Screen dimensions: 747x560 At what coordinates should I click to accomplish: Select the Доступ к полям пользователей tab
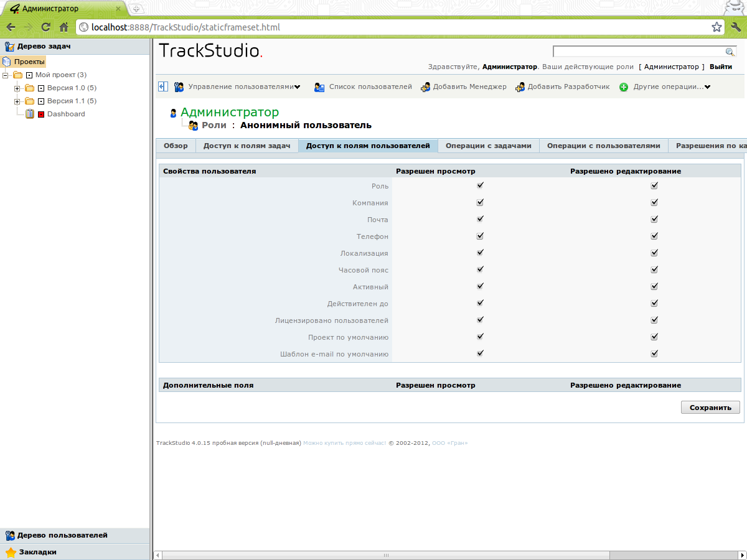click(368, 146)
